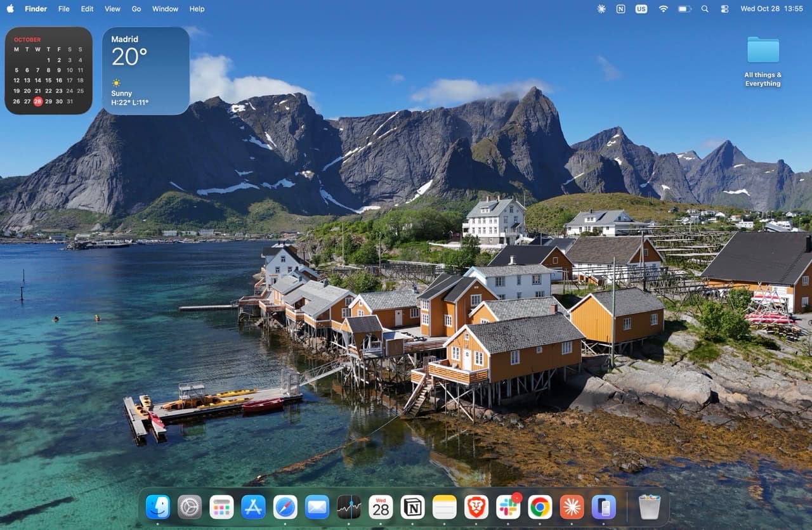Click the Sunny condition in weather widget
Image resolution: width=812 pixels, height=530 pixels.
122,93
